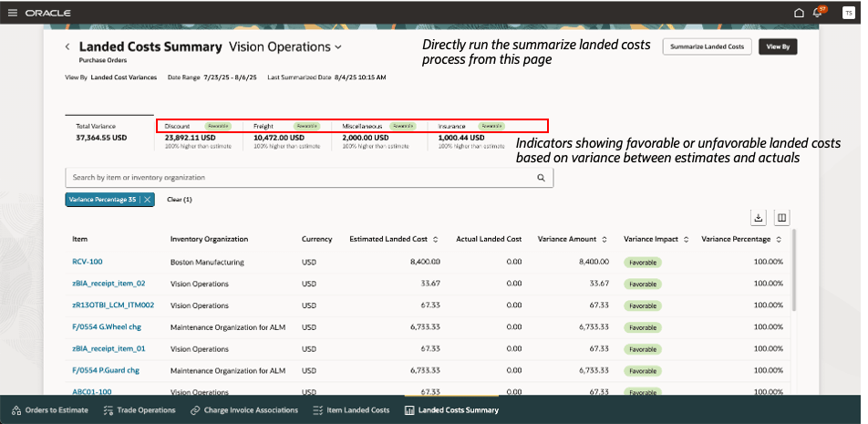Click the 37,364.55 USD total variance value
The image size is (868, 424).
click(x=101, y=138)
